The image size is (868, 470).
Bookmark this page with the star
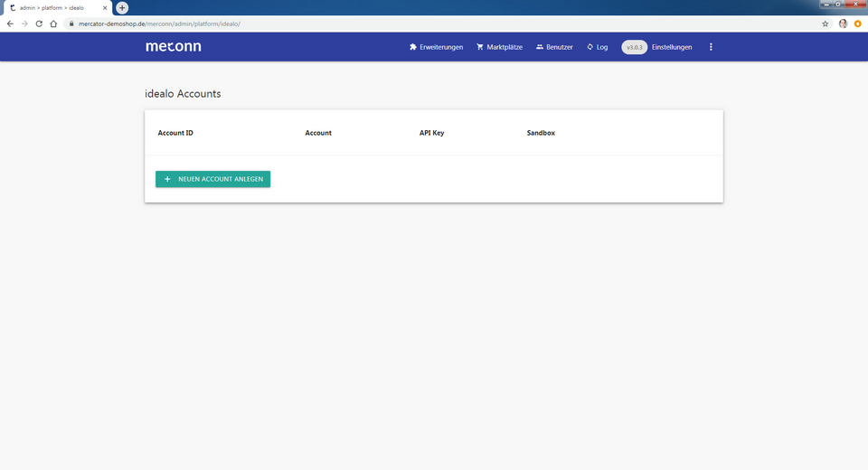click(825, 23)
